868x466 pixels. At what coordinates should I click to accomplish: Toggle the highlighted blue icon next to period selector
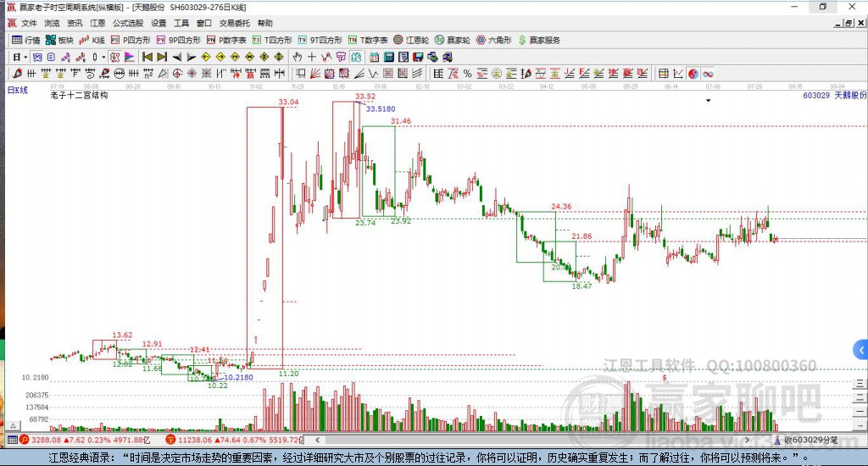tap(37, 57)
